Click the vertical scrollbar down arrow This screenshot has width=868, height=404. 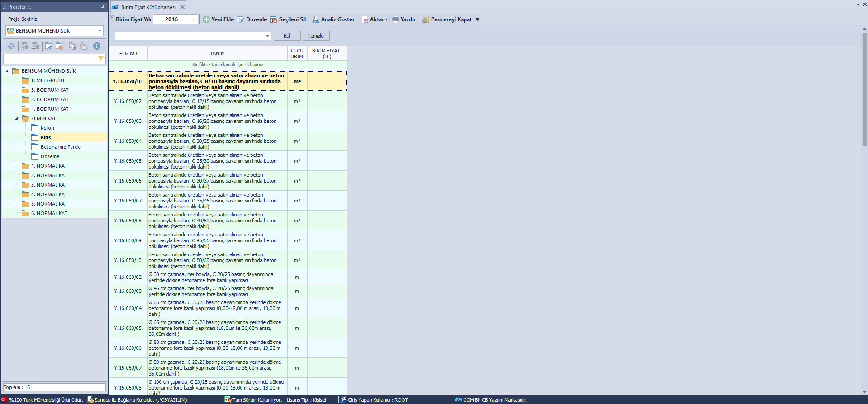coord(864,392)
